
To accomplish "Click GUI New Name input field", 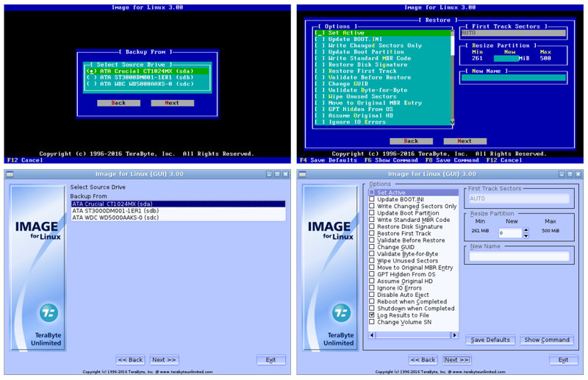I will point(520,257).
